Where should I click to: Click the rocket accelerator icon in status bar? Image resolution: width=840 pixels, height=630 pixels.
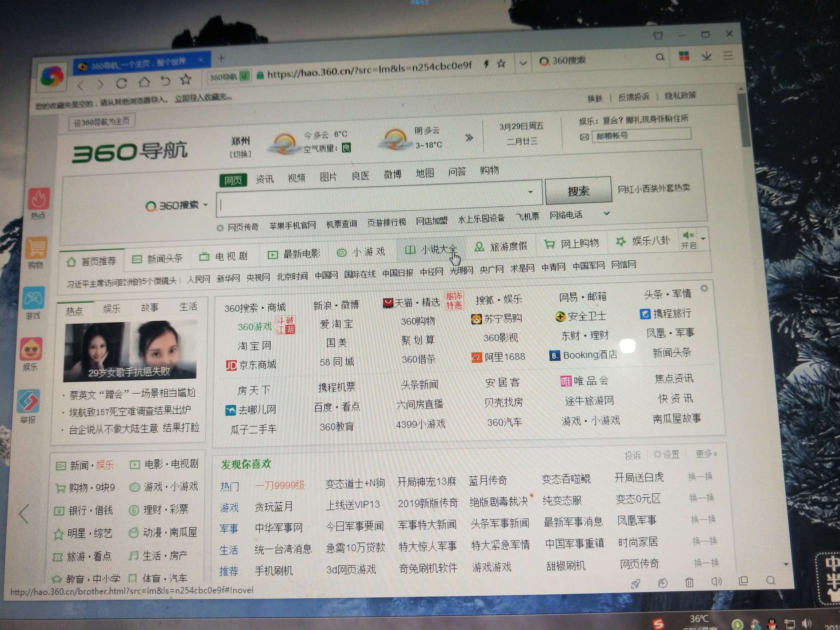click(x=635, y=584)
